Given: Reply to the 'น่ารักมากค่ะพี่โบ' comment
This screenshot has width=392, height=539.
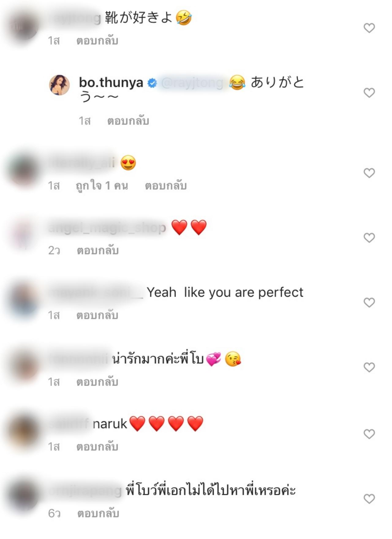Looking at the screenshot, I should coord(97,382).
